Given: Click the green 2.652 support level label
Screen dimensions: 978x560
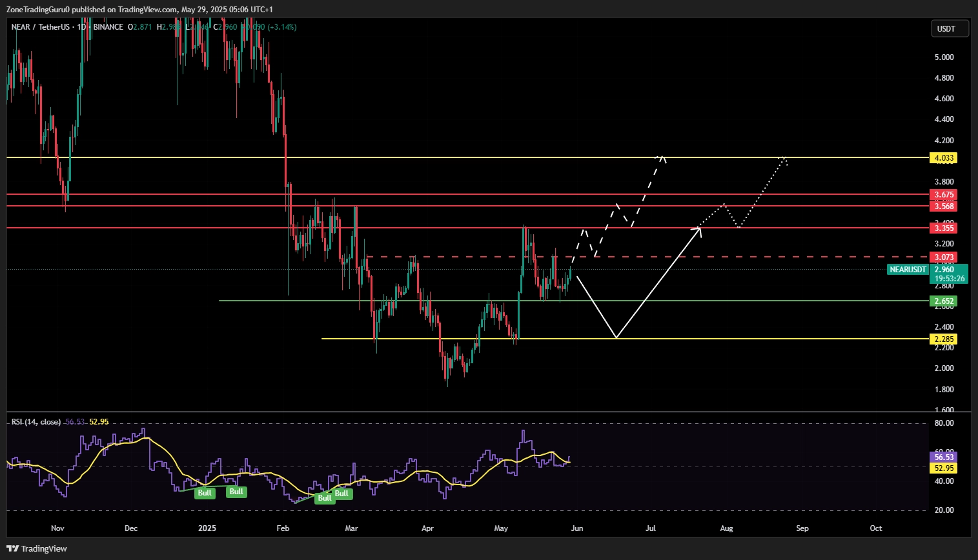Looking at the screenshot, I should 943,301.
